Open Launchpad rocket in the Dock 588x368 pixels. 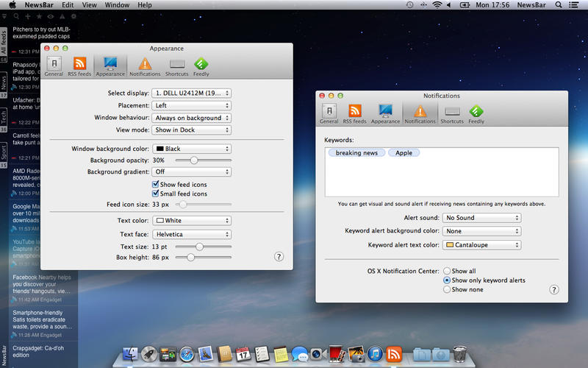pyautogui.click(x=149, y=354)
